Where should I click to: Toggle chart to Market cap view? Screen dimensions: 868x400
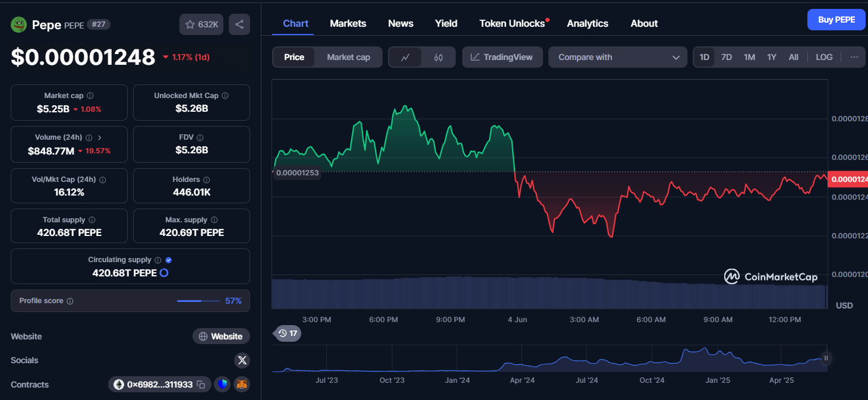coord(348,57)
